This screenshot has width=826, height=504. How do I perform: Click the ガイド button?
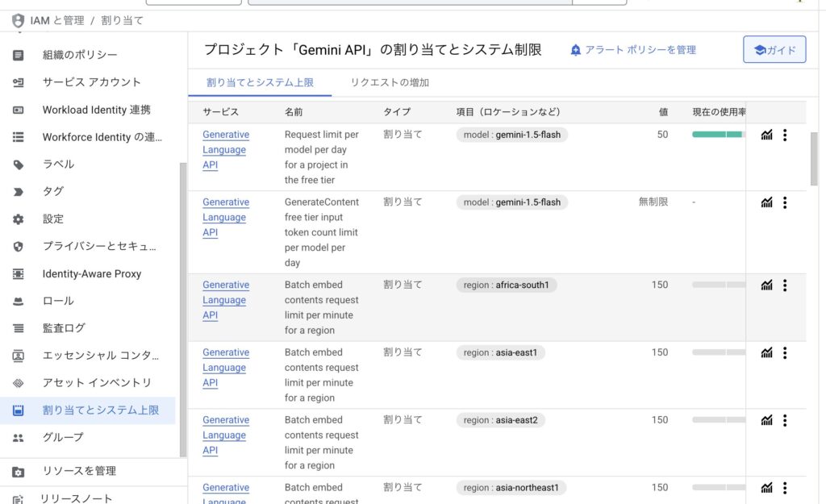(774, 49)
